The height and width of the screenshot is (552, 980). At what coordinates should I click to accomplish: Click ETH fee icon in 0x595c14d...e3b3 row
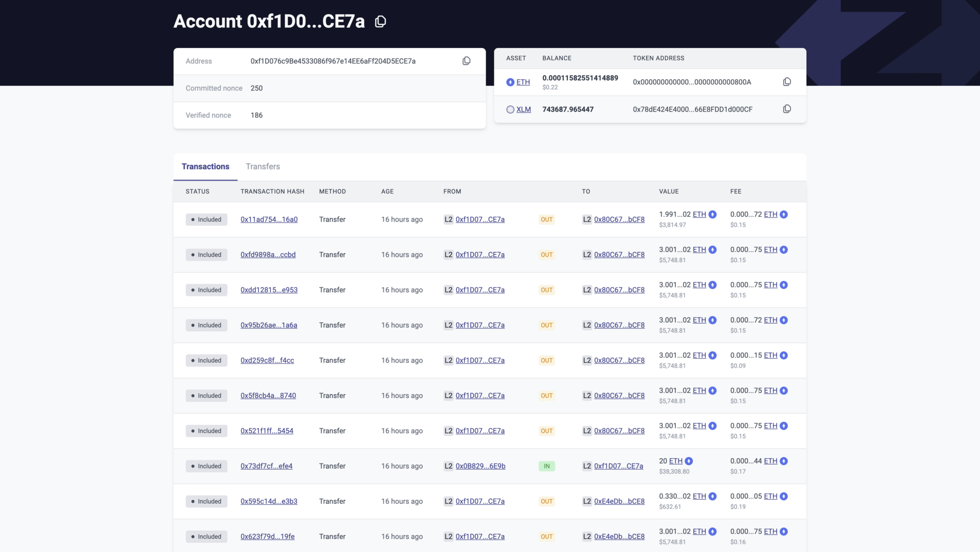(784, 496)
